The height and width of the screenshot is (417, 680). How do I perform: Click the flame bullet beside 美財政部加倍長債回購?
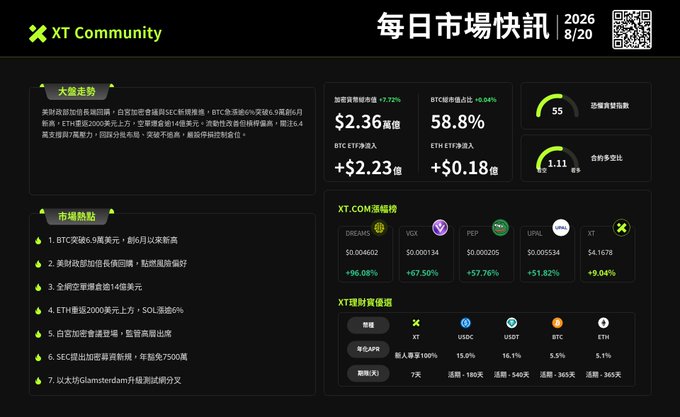[38, 264]
